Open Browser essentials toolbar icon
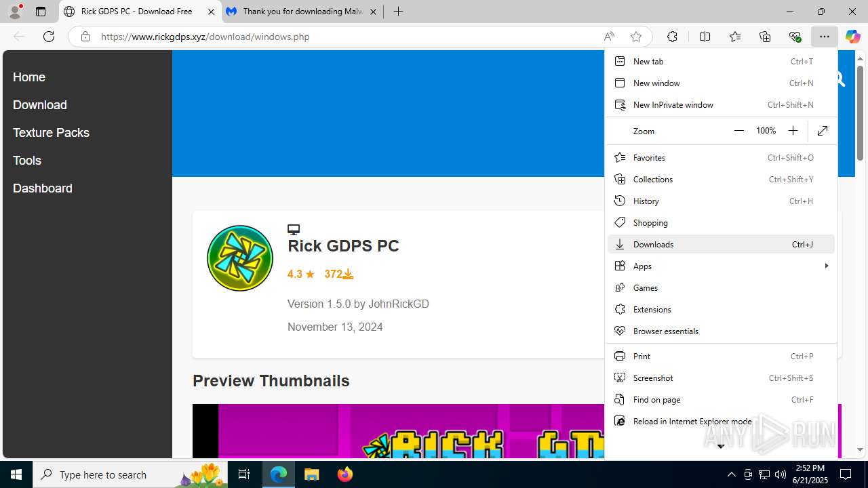The image size is (868, 488). pos(795,37)
